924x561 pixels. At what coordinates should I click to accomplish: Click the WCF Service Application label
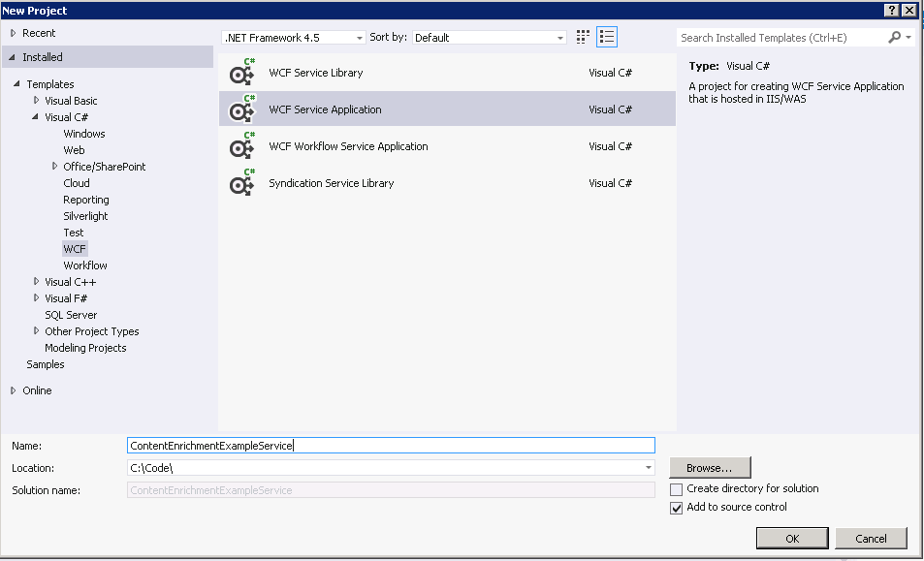325,109
